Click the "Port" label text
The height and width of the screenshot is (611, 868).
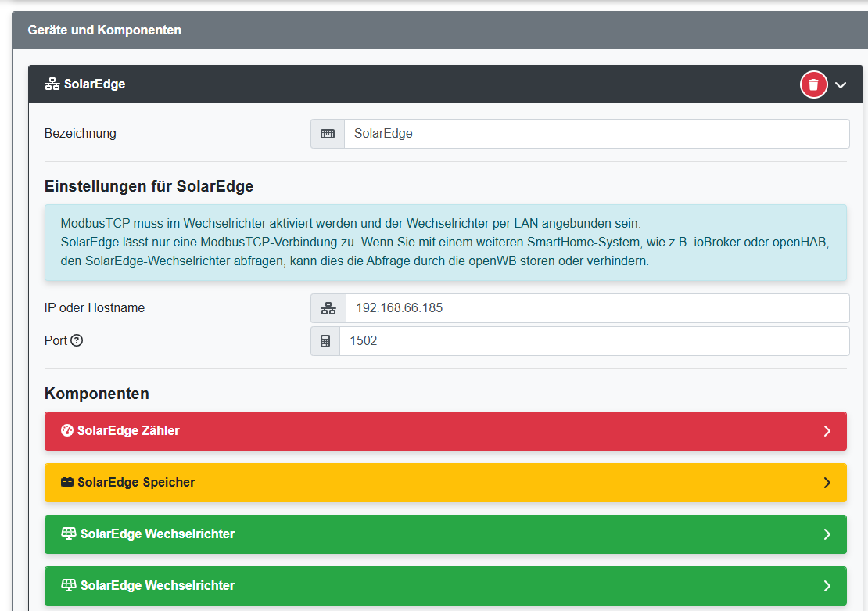(x=56, y=340)
